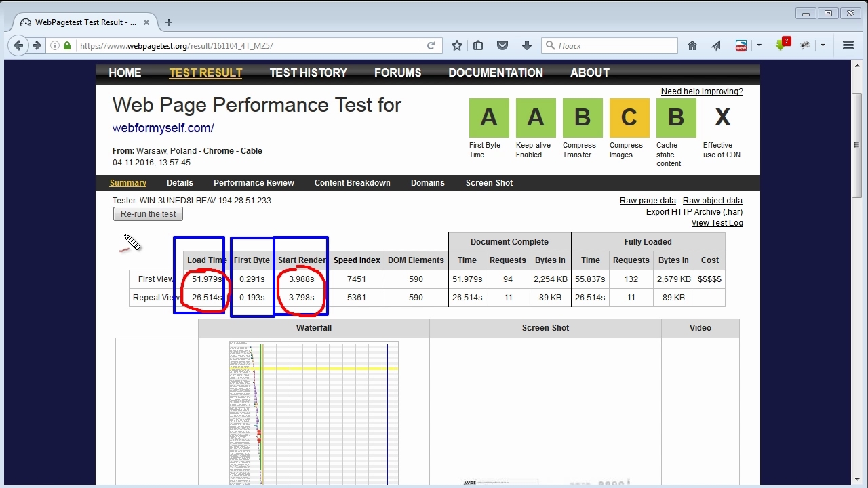Click the '7451' speed index value
Viewport: 868px width, 488px height.
357,279
